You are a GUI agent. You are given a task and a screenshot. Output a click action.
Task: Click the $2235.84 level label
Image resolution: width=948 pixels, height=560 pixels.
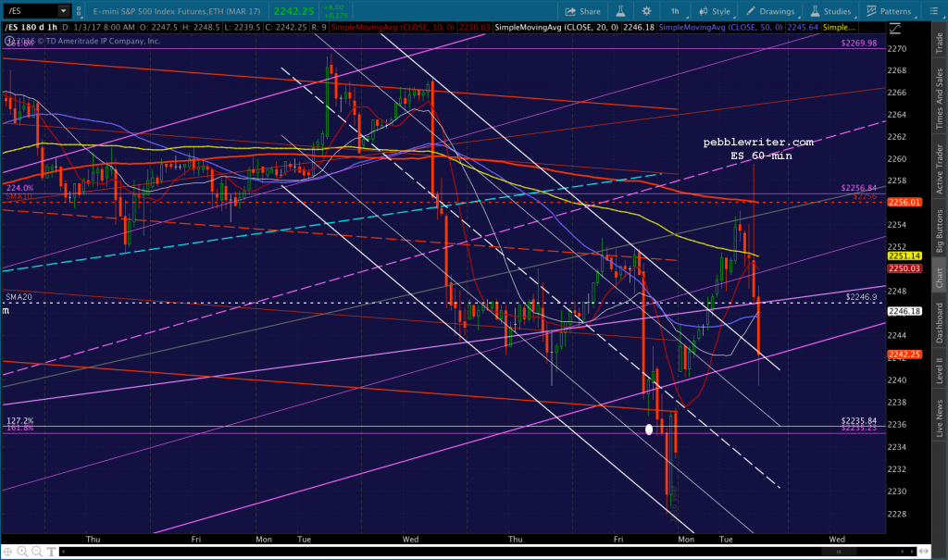(858, 420)
